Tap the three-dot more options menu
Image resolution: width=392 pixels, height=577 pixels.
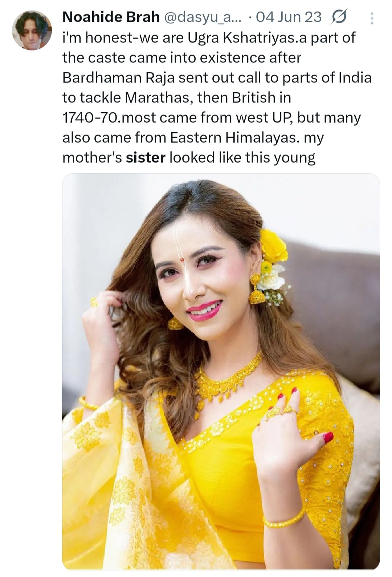[372, 18]
